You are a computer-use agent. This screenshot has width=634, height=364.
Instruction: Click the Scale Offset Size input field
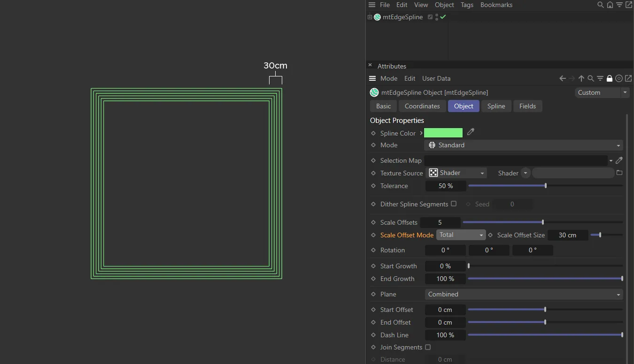(x=568, y=235)
